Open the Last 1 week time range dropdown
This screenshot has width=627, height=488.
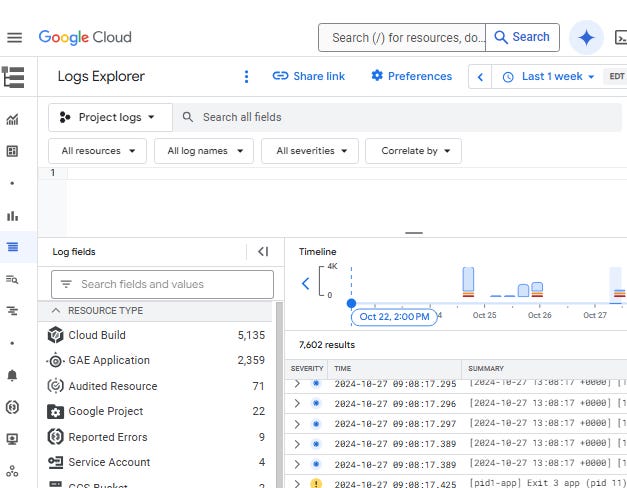[548, 76]
